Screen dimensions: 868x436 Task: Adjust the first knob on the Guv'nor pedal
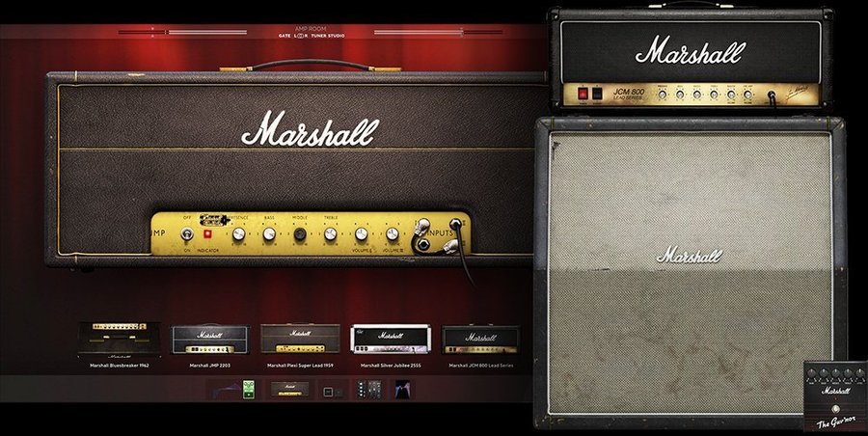click(811, 373)
